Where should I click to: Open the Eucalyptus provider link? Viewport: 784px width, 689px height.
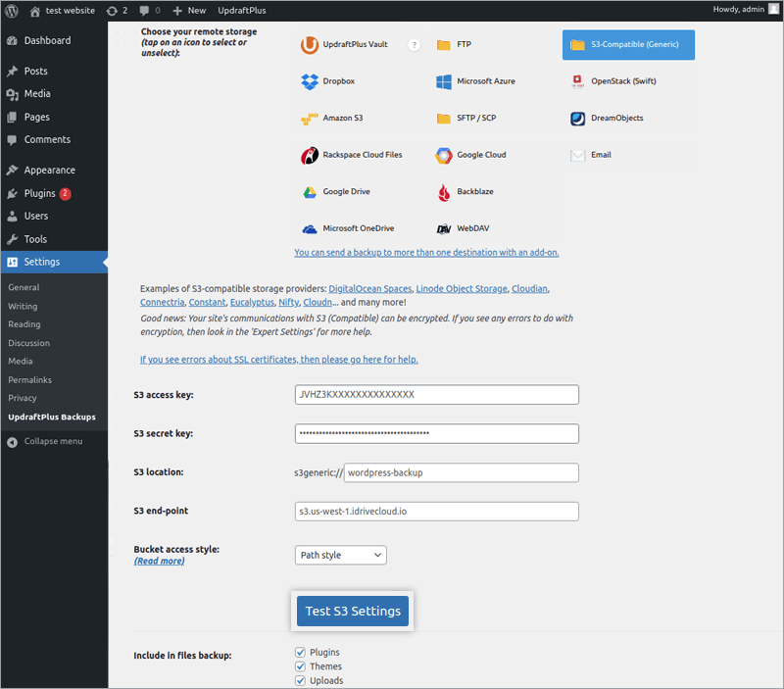pyautogui.click(x=252, y=302)
